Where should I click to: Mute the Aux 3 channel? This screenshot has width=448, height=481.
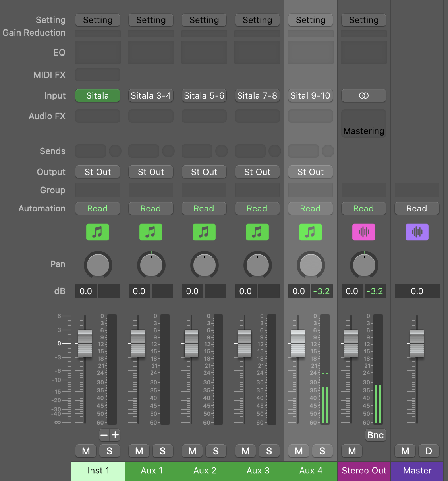tap(245, 451)
